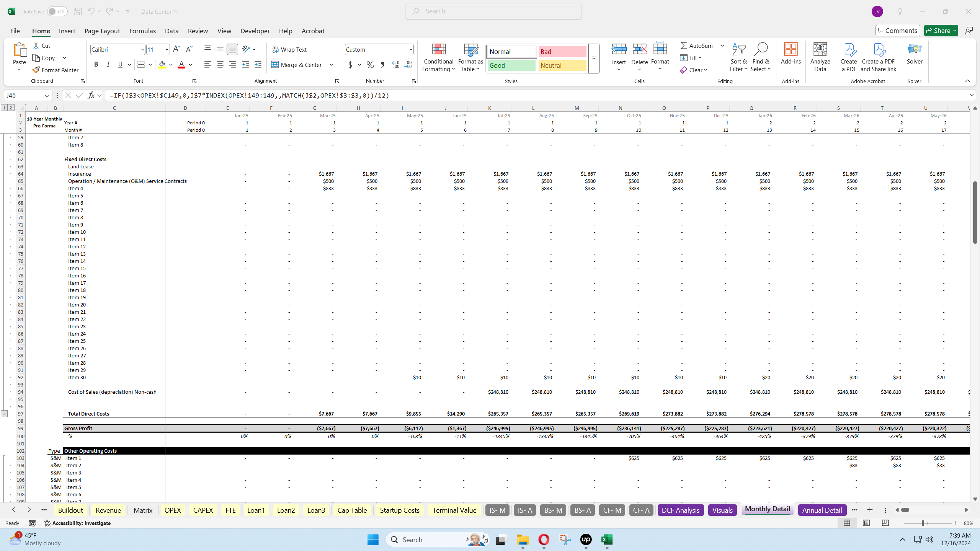The width and height of the screenshot is (980, 551).
Task: Click Accessibility: Investigate status
Action: coord(77,523)
